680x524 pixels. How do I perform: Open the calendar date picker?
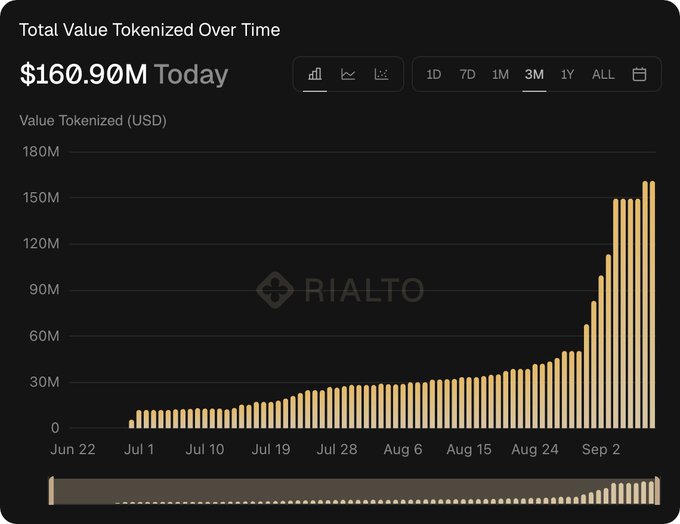point(639,74)
